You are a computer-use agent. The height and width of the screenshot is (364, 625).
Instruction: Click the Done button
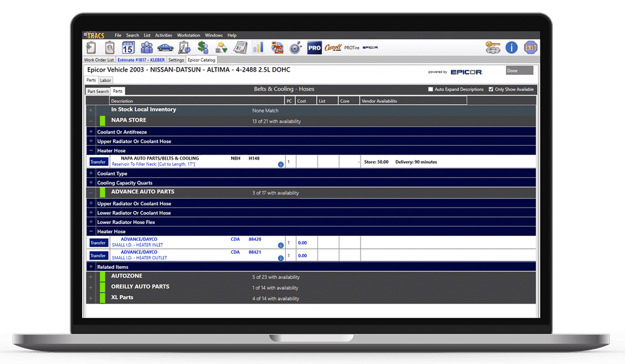pyautogui.click(x=519, y=70)
